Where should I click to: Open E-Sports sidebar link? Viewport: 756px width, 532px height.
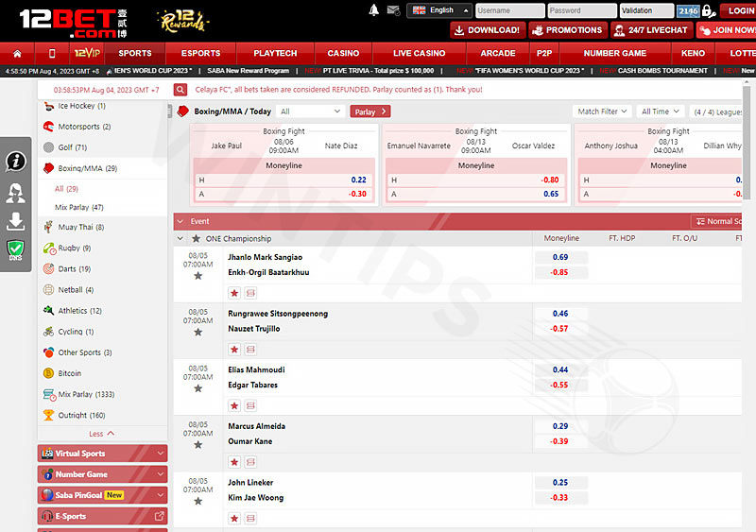103,516
